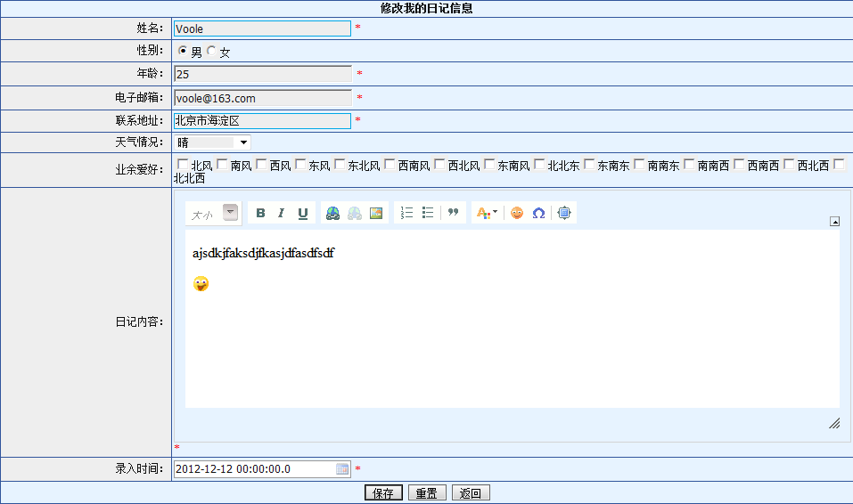Open the text color picker

[x=487, y=213]
